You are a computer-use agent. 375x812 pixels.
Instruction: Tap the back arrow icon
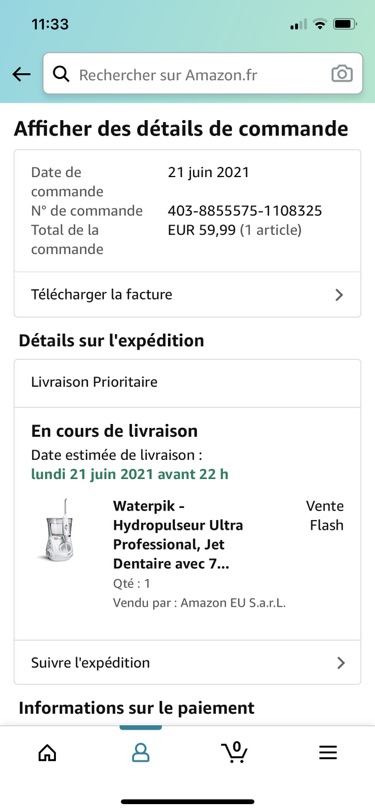[21, 74]
